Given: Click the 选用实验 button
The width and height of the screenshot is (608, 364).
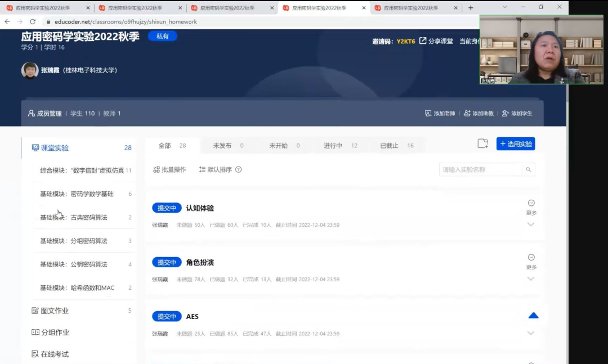Looking at the screenshot, I should [516, 144].
